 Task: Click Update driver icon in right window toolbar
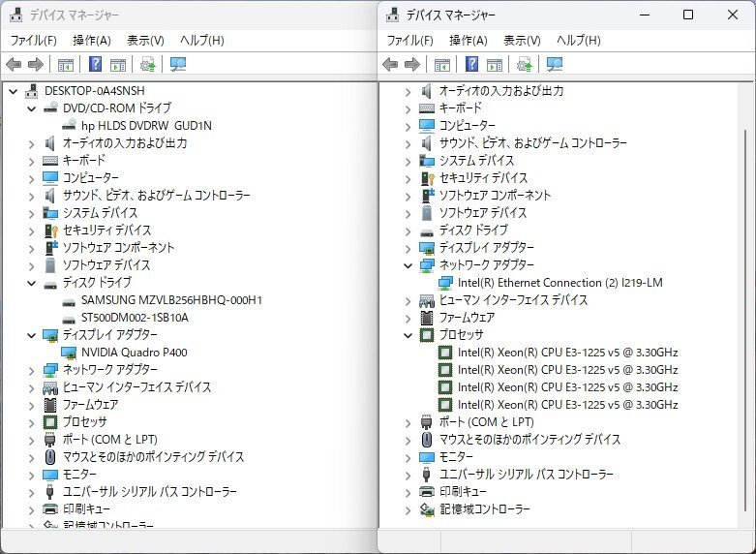pyautogui.click(x=524, y=64)
